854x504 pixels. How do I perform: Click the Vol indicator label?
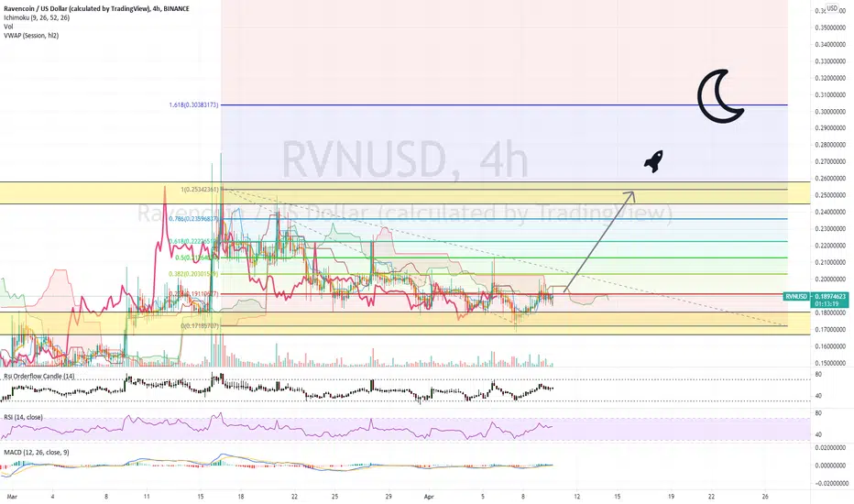point(8,27)
